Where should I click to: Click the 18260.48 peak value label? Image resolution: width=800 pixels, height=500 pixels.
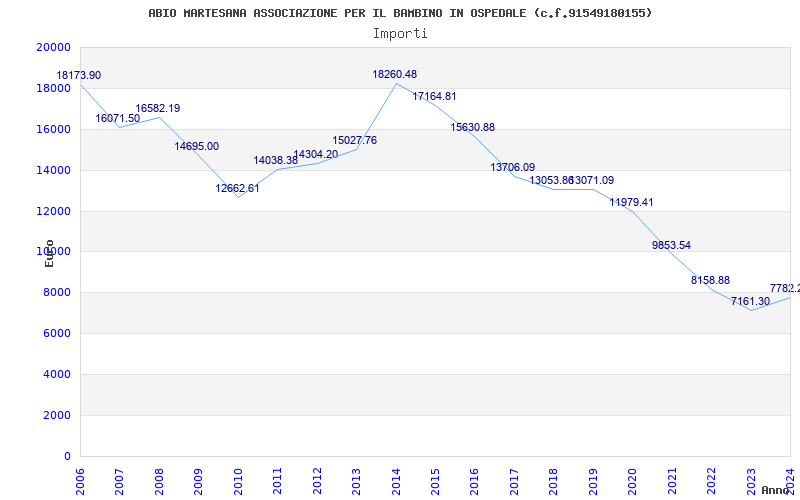pos(395,75)
